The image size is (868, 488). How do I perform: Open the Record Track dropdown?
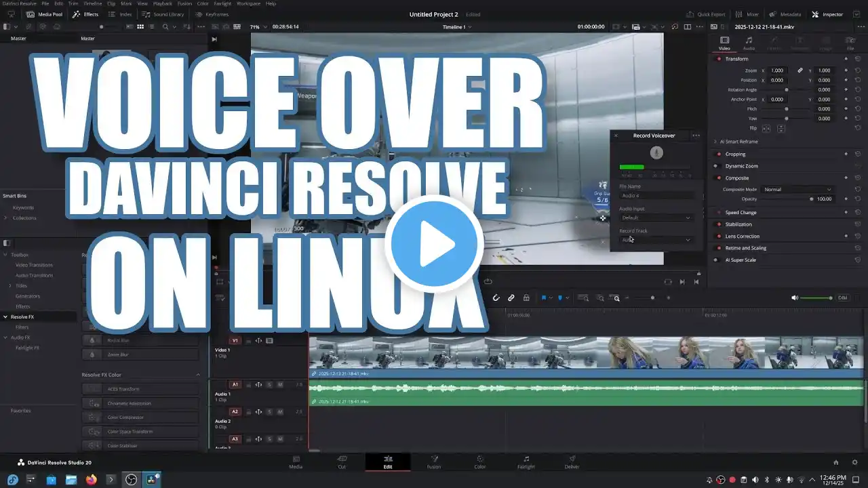656,239
